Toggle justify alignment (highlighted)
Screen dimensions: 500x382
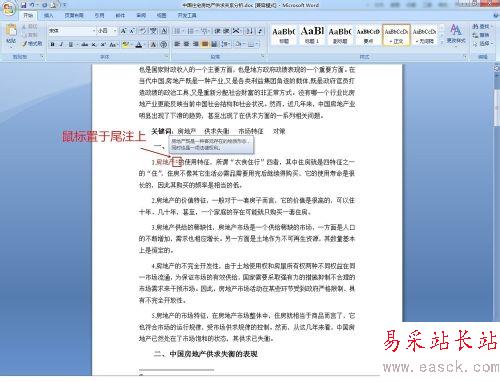click(x=205, y=44)
